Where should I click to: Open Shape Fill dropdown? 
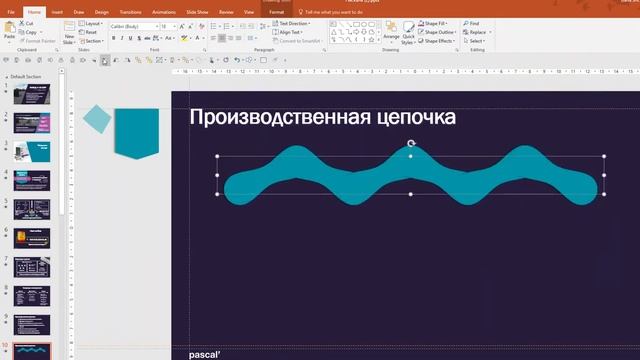click(x=433, y=23)
